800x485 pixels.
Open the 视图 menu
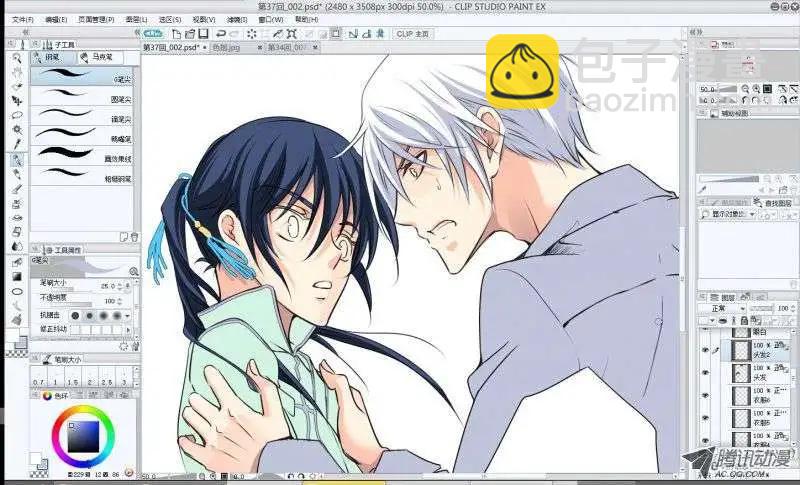(x=204, y=19)
